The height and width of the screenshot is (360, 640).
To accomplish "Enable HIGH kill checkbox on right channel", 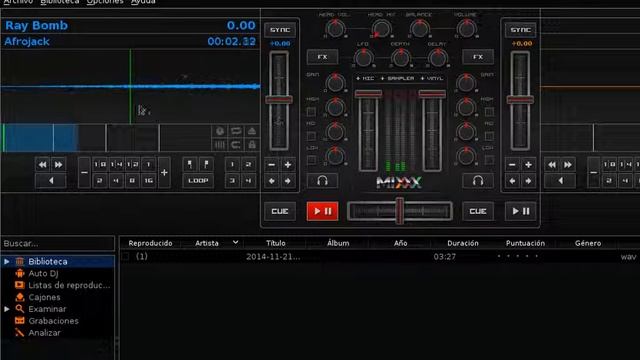I will (489, 111).
